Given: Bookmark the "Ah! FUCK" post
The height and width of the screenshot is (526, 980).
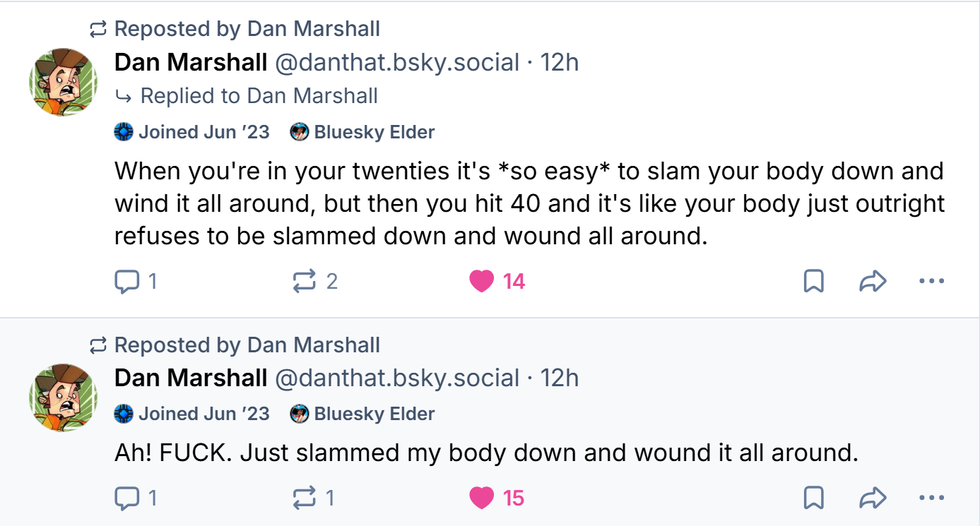Looking at the screenshot, I should pos(813,498).
